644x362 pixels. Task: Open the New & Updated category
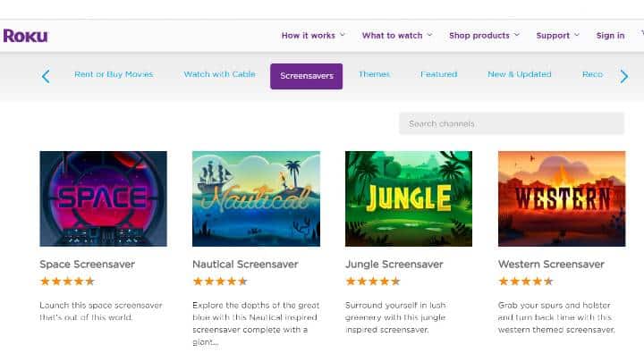(520, 74)
